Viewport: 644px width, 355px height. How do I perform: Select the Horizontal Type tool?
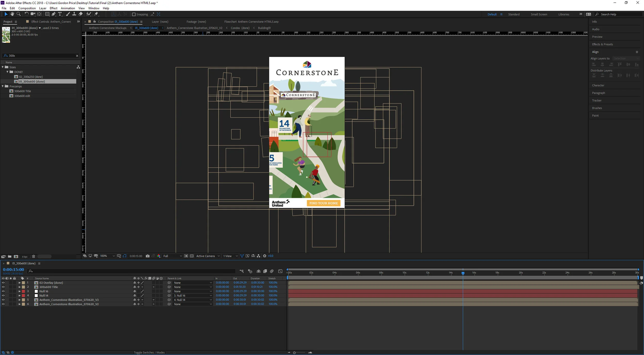(60, 14)
